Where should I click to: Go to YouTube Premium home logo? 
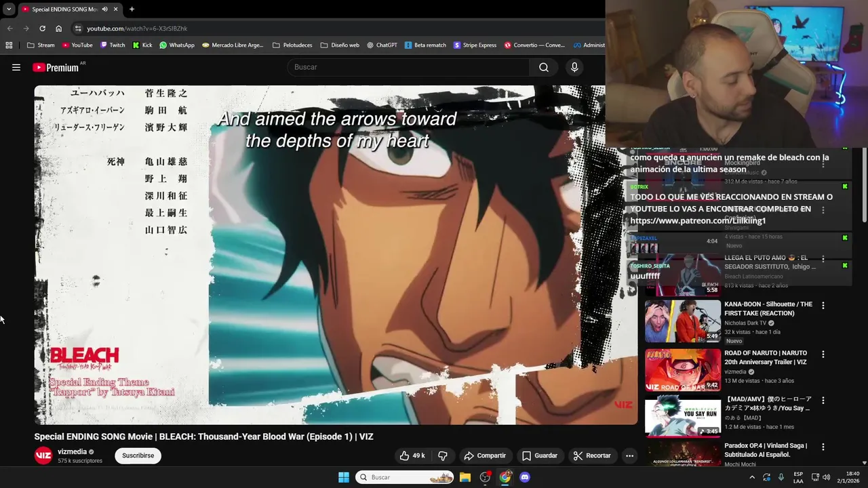[x=56, y=67]
